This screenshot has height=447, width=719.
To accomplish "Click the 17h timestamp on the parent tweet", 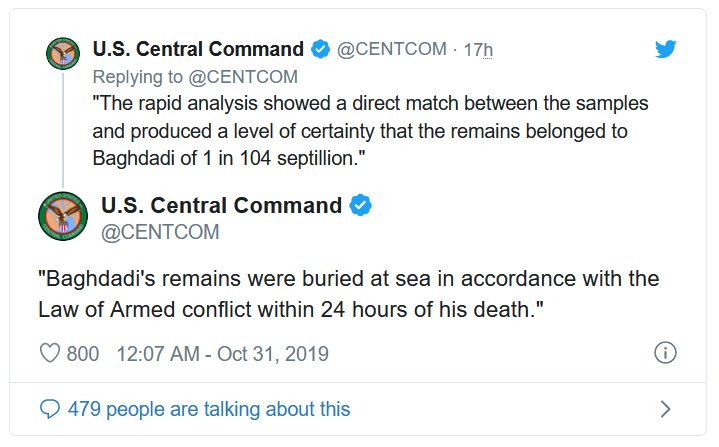I will [x=478, y=50].
